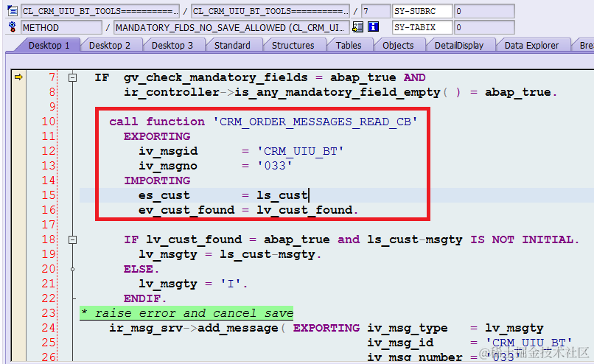This screenshot has width=594, height=364.
Task: Open the Standard tab
Action: tap(232, 46)
